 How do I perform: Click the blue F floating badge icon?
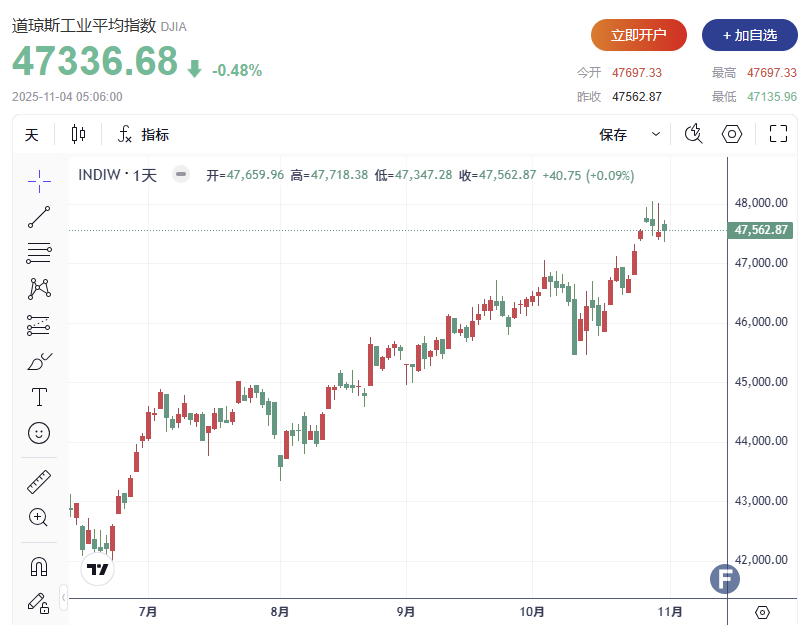[x=725, y=579]
